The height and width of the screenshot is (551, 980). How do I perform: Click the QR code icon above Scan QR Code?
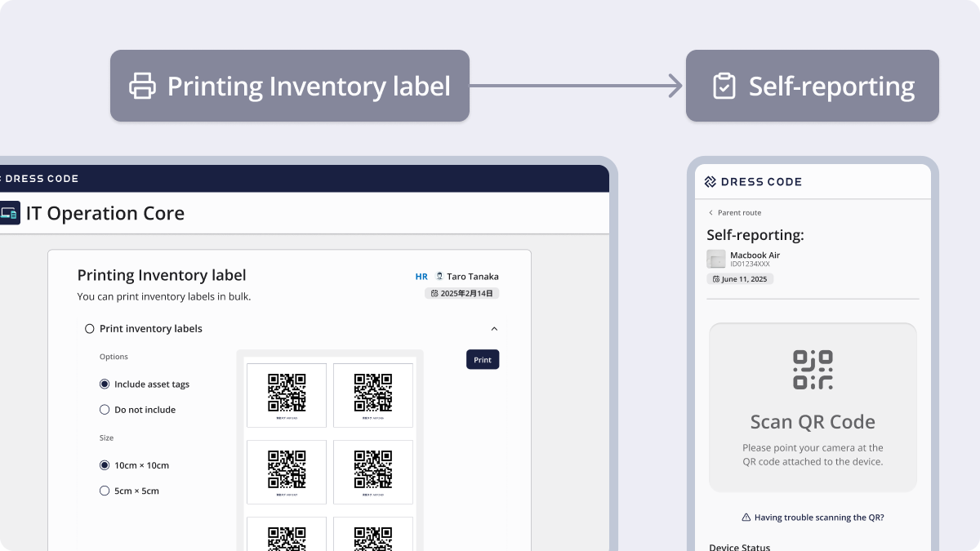(813, 368)
